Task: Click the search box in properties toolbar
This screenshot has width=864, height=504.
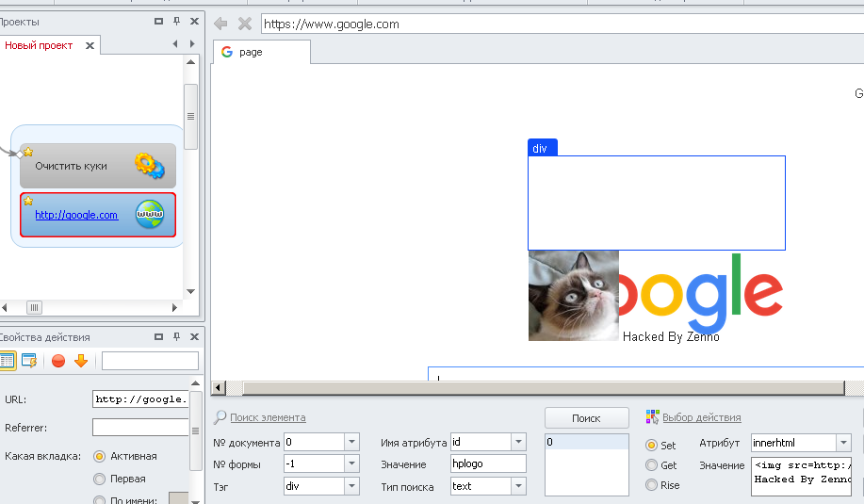Action: tap(150, 361)
